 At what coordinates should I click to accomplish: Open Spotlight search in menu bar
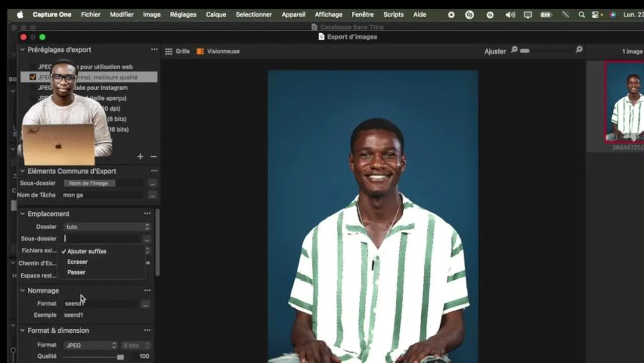[582, 15]
